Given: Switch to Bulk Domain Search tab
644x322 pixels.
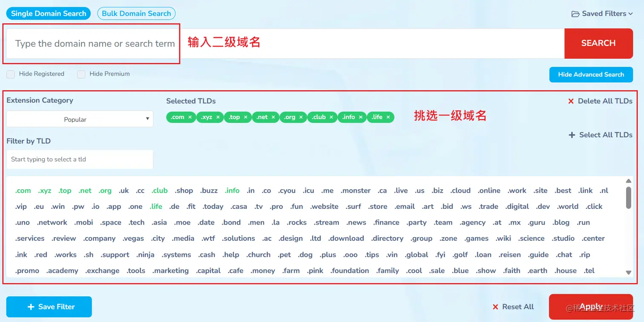Looking at the screenshot, I should (x=136, y=14).
